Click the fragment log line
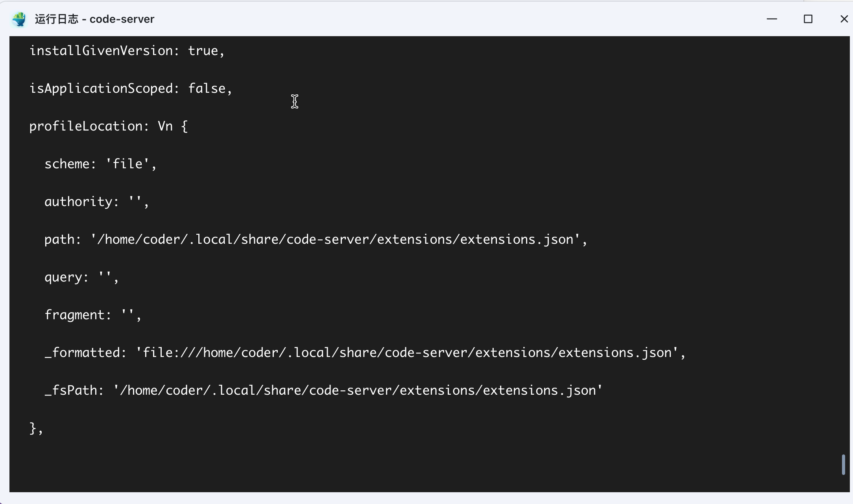This screenshot has width=853, height=504. [x=92, y=315]
